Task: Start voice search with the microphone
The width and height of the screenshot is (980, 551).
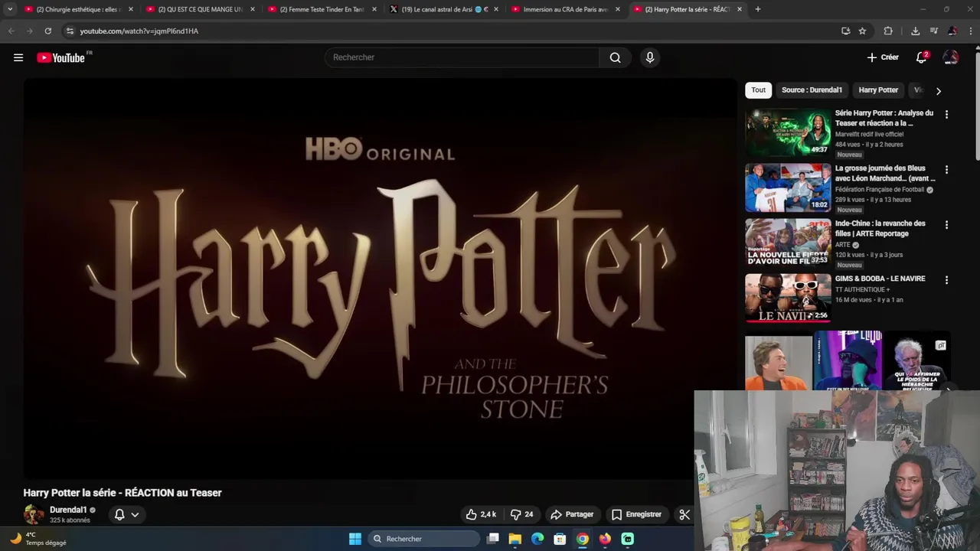Action: pos(650,57)
